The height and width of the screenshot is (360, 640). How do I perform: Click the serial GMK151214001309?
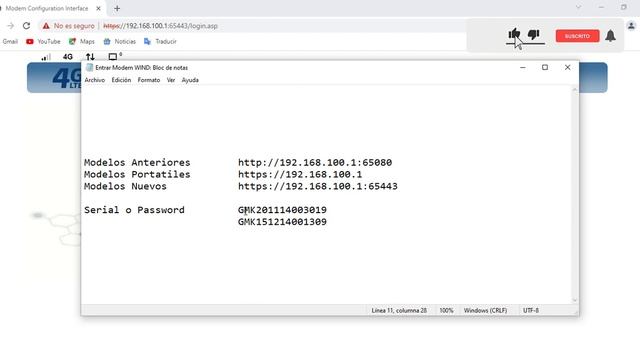[282, 222]
